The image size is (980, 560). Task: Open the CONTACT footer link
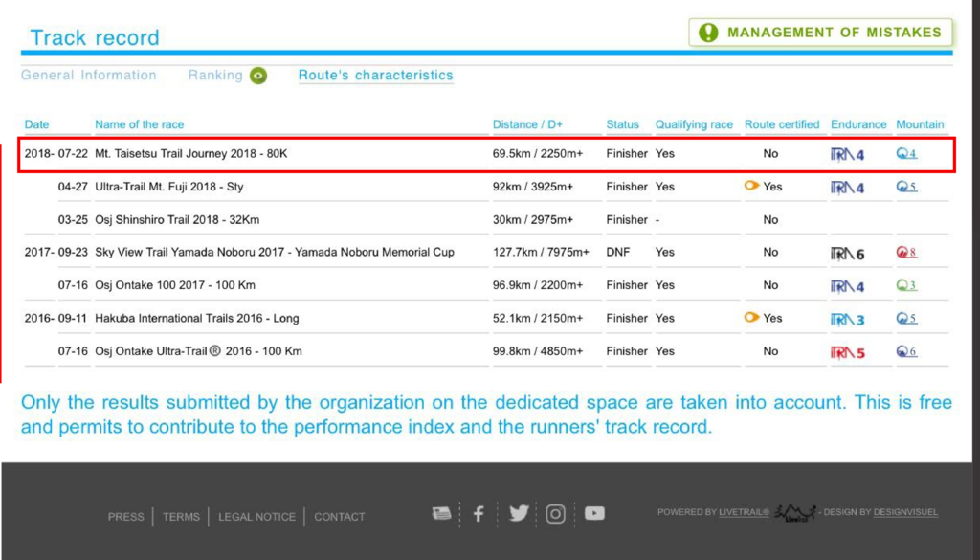340,517
